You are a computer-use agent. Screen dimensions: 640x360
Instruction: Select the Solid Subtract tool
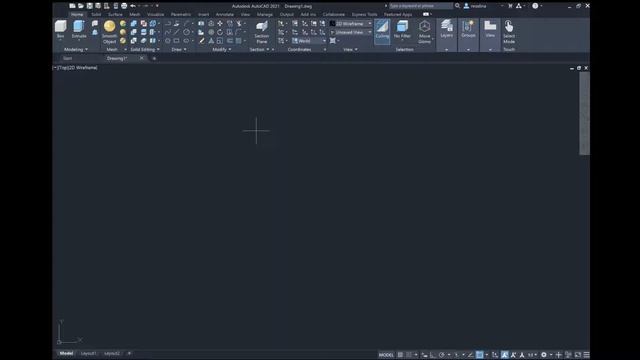[x=133, y=32]
